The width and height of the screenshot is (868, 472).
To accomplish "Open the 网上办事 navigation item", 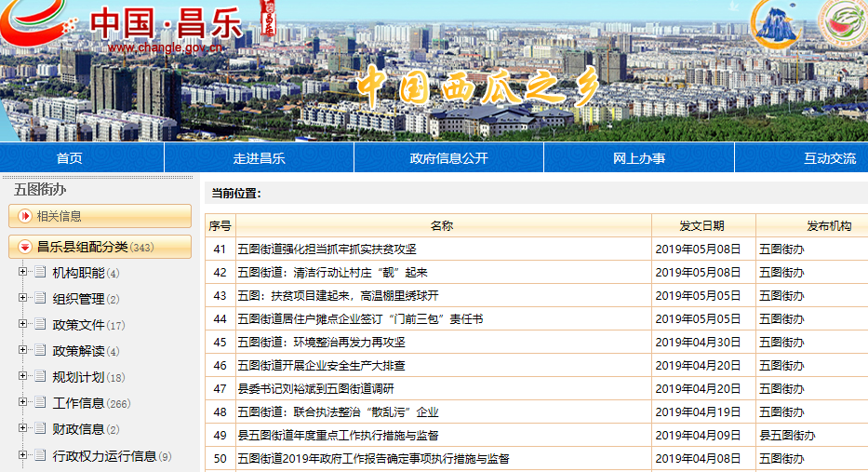I will (639, 158).
